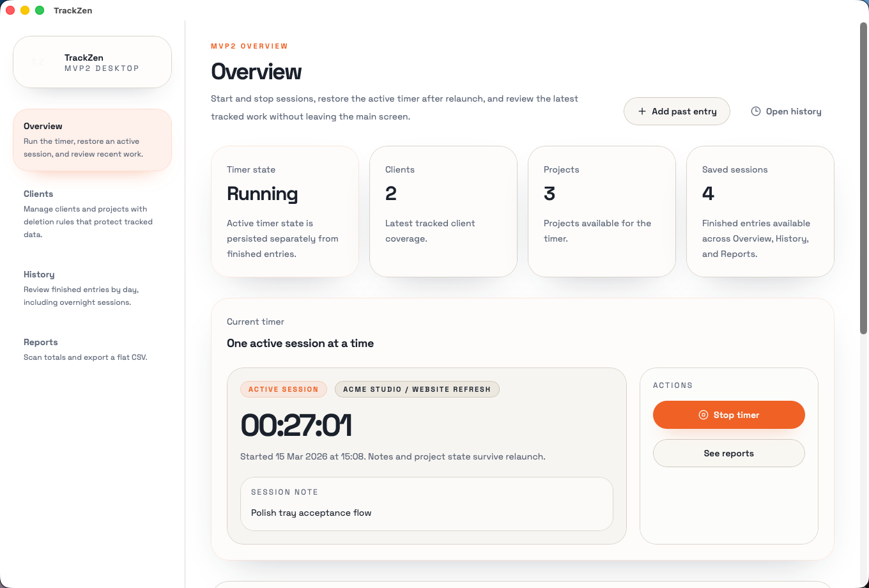Screen dimensions: 869x588
Task: Click the clock icon next to Open history
Action: coord(756,111)
